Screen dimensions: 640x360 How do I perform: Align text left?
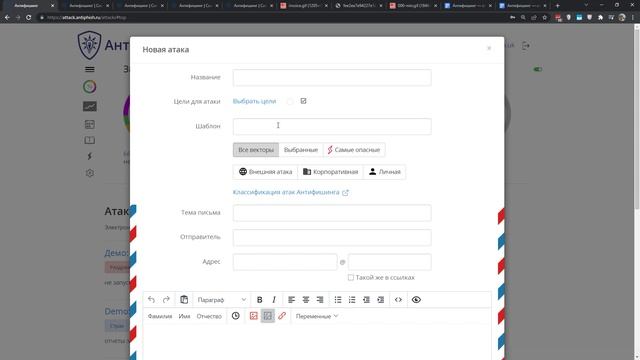tap(291, 300)
